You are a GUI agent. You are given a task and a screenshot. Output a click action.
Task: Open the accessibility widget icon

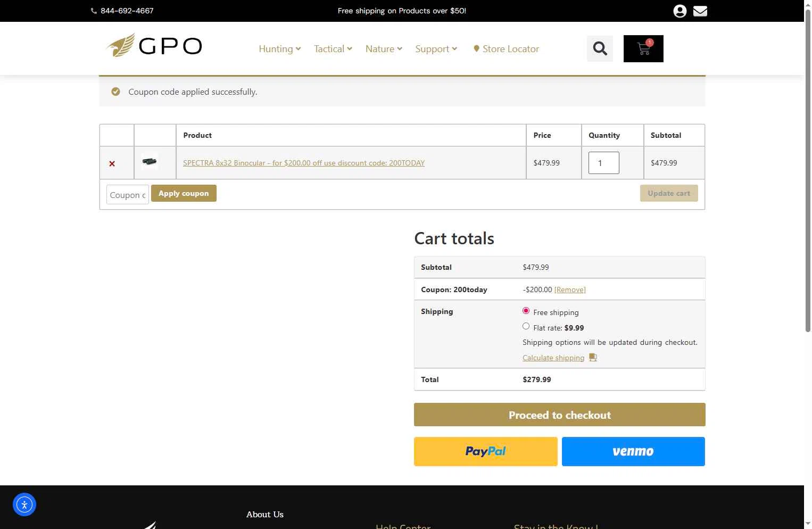point(24,505)
